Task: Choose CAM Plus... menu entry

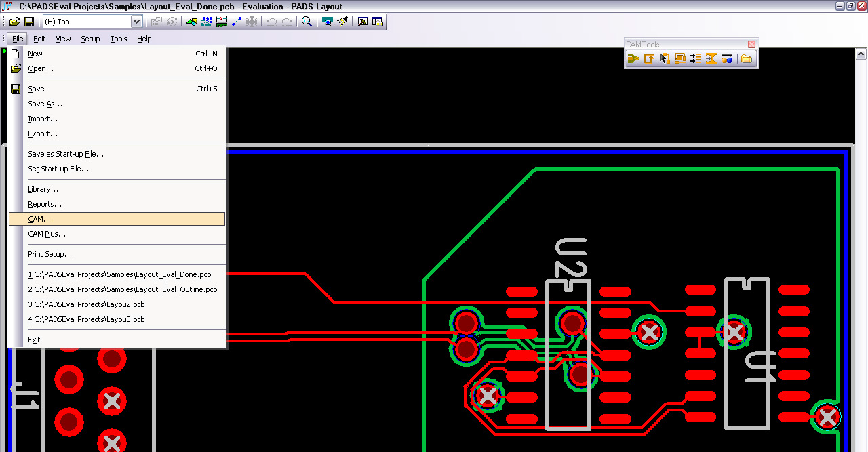Action: (117, 234)
